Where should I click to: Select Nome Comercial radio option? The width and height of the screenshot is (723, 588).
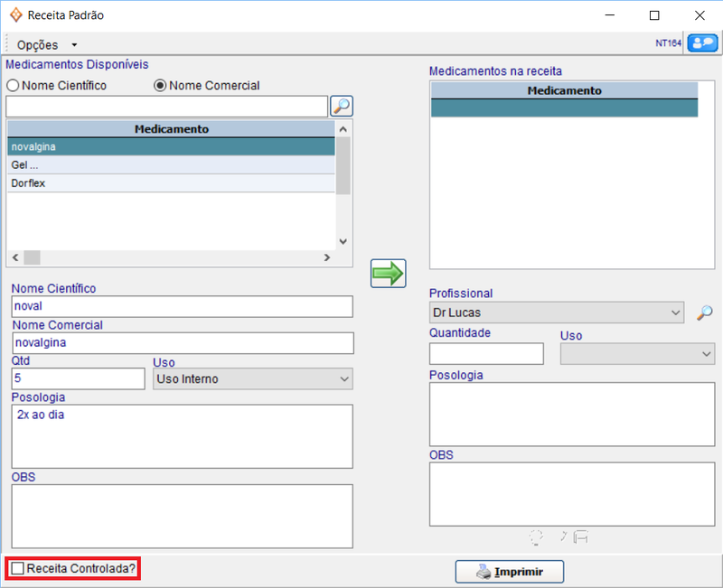point(161,86)
